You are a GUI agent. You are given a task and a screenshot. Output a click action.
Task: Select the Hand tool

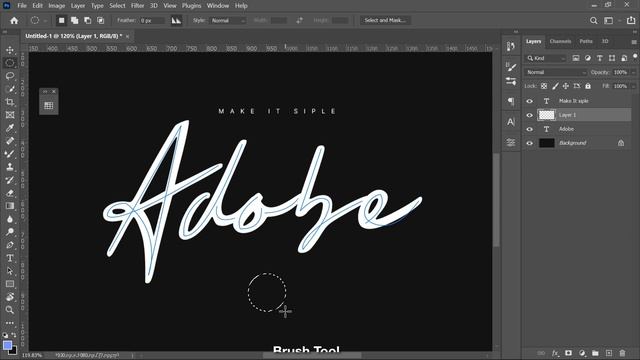pyautogui.click(x=10, y=297)
